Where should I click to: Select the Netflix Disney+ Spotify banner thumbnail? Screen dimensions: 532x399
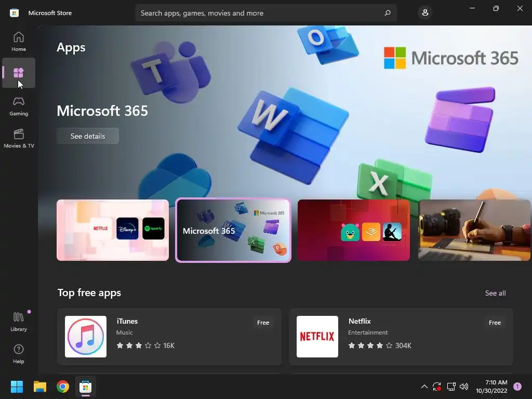click(113, 230)
